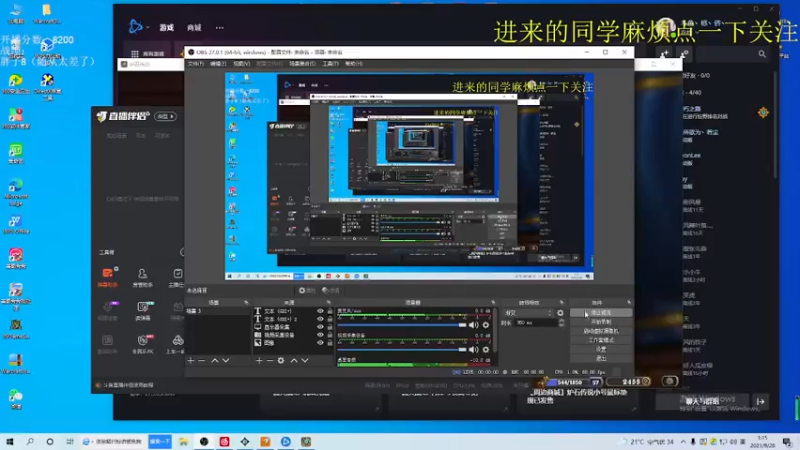Click the add friend icon in friends panel
This screenshot has height=450, width=800.
pyautogui.click(x=664, y=54)
